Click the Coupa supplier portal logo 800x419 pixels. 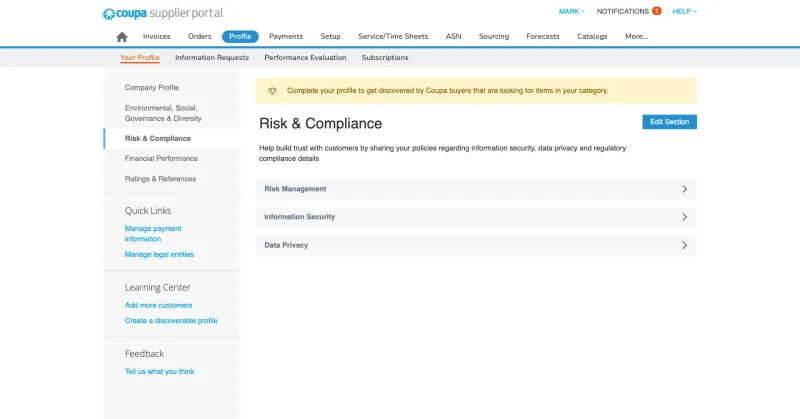[x=163, y=13]
